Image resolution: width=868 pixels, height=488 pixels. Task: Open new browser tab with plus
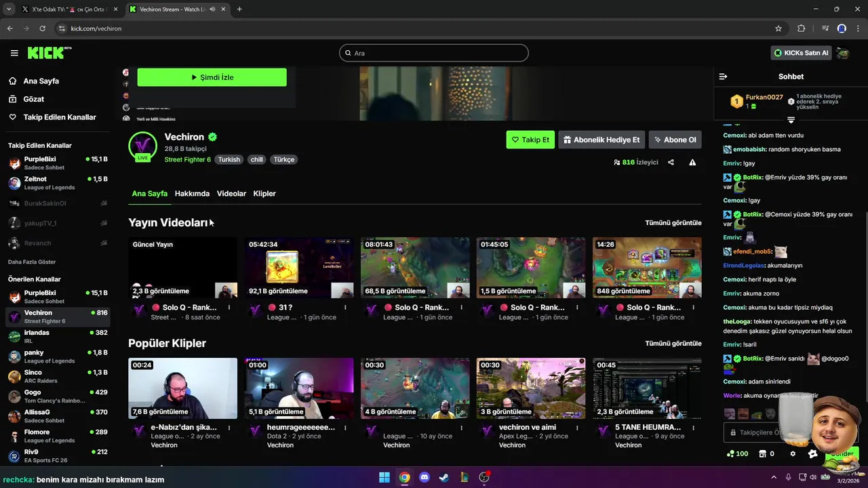click(x=239, y=9)
